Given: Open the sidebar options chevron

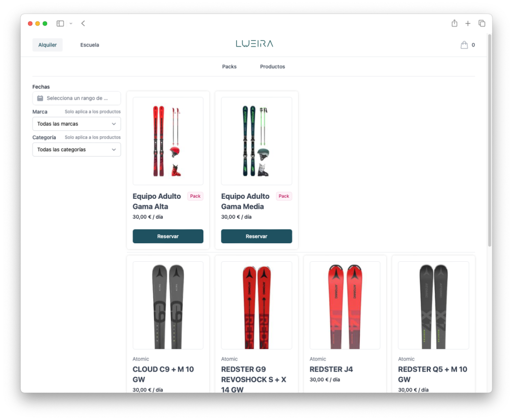Looking at the screenshot, I should point(71,24).
